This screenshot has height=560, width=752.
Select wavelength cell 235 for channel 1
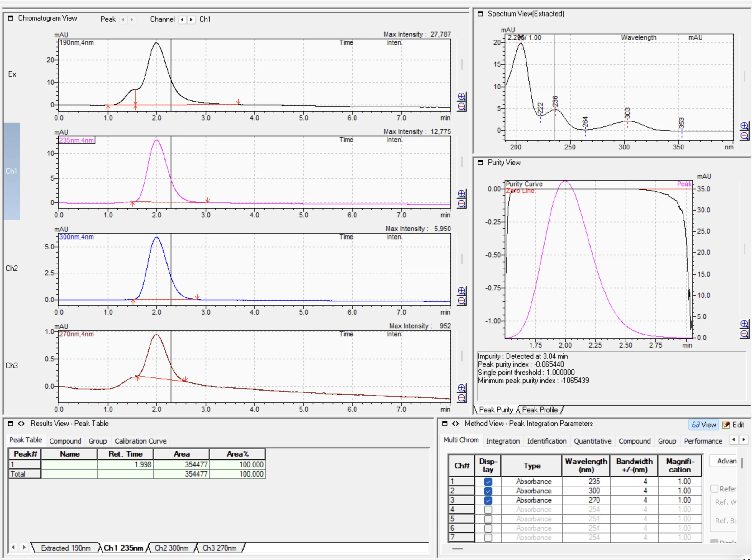point(586,481)
